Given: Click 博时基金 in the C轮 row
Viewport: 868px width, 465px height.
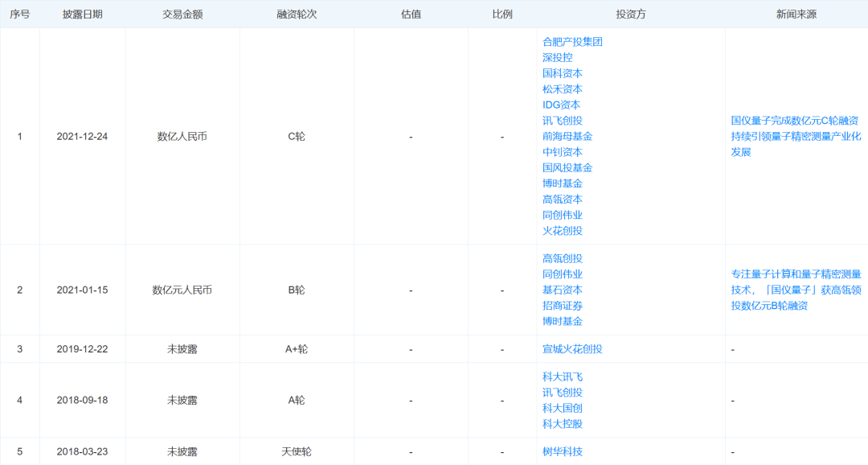Looking at the screenshot, I should coord(563,183).
